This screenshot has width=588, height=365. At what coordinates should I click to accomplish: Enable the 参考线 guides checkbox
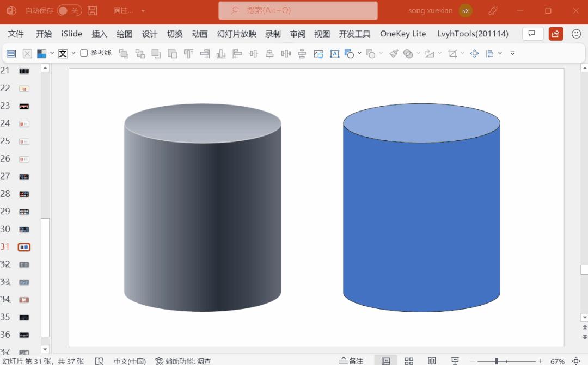tap(84, 53)
